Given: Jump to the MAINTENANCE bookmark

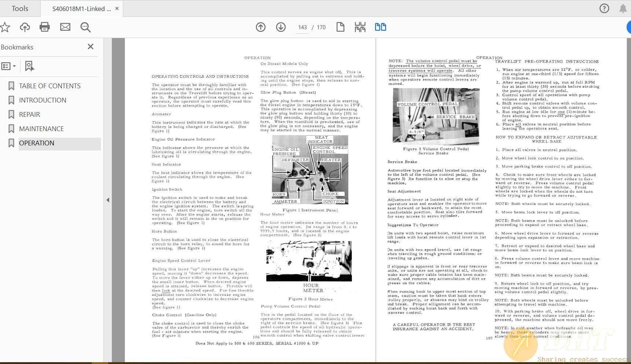Looking at the screenshot, I should [x=41, y=129].
